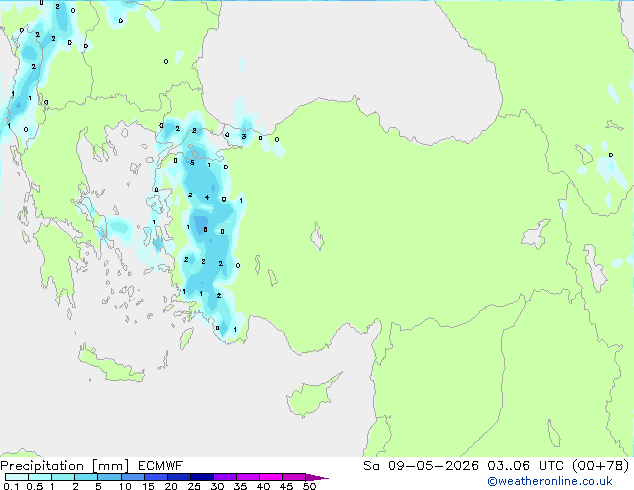Click the 'ECMWF' model label
Viewport: 634px width, 490px height.
pyautogui.click(x=160, y=466)
